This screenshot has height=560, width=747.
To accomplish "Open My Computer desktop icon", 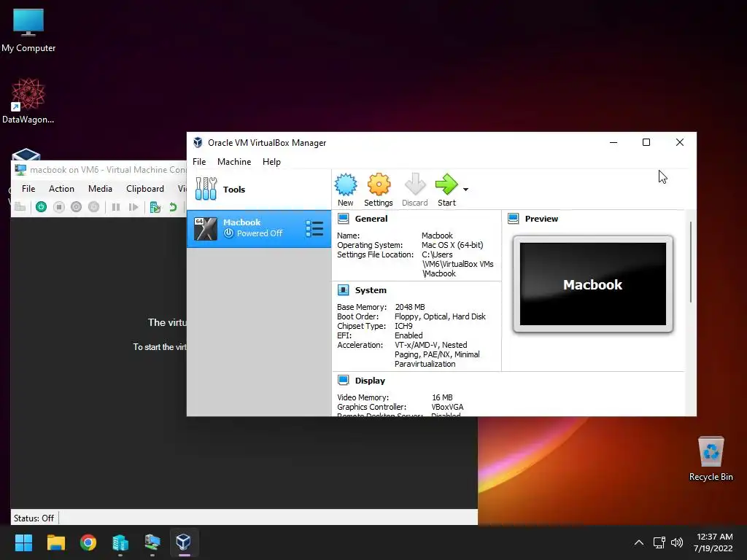I will (x=28, y=31).
